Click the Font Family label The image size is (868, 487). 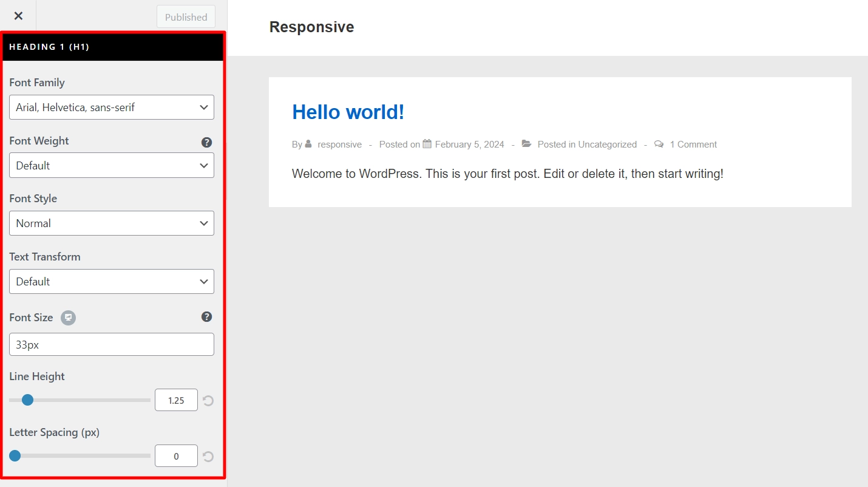(37, 83)
